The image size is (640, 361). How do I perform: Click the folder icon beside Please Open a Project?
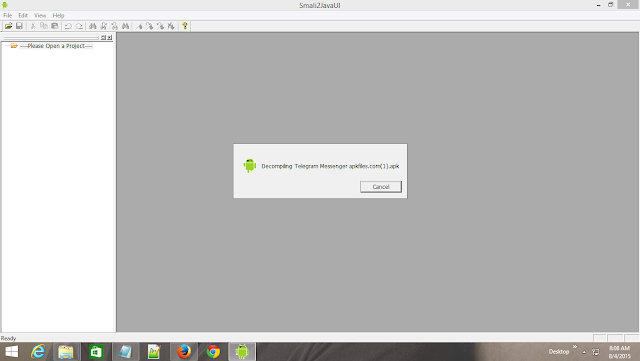[x=14, y=46]
